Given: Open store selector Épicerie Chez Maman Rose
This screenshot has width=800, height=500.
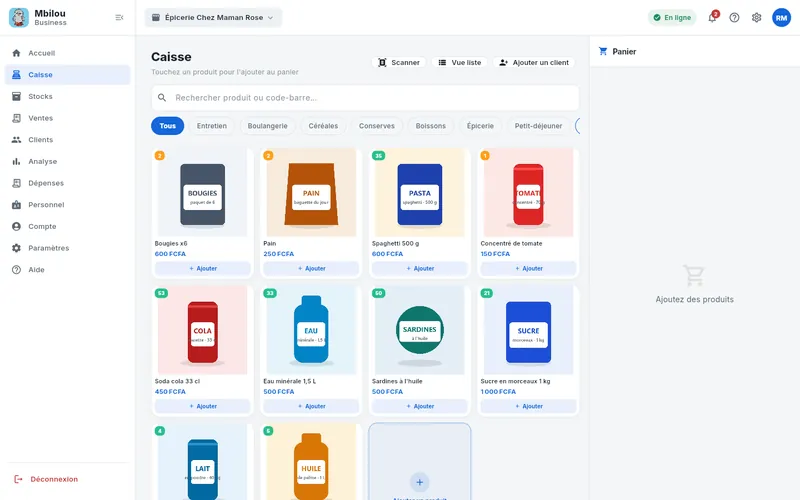Looking at the screenshot, I should (213, 17).
